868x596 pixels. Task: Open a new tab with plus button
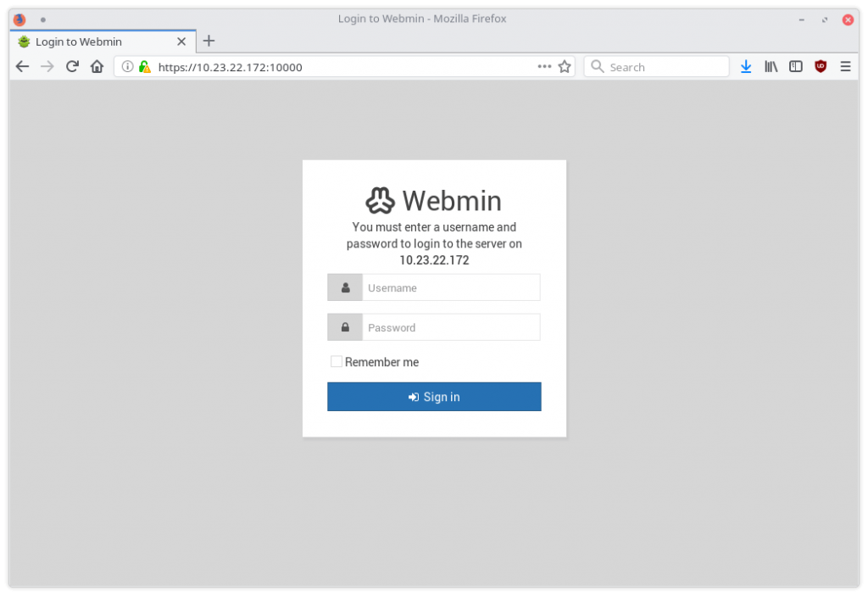pyautogui.click(x=209, y=41)
